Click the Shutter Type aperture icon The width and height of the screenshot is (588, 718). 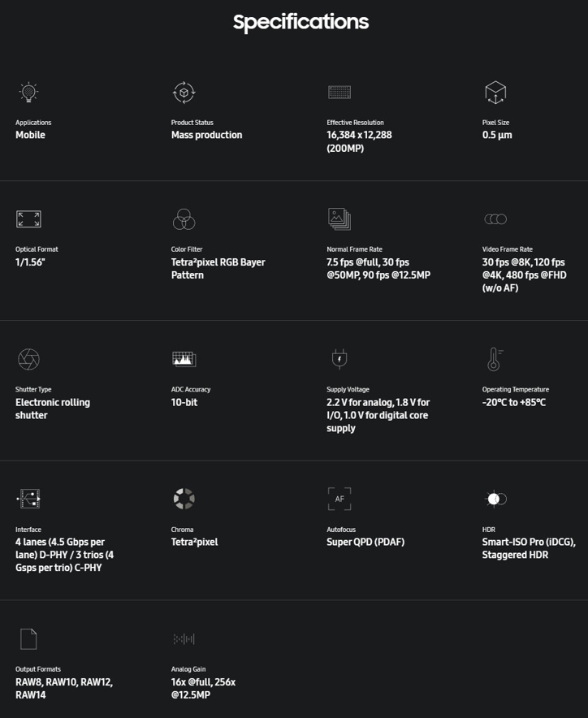pos(28,359)
